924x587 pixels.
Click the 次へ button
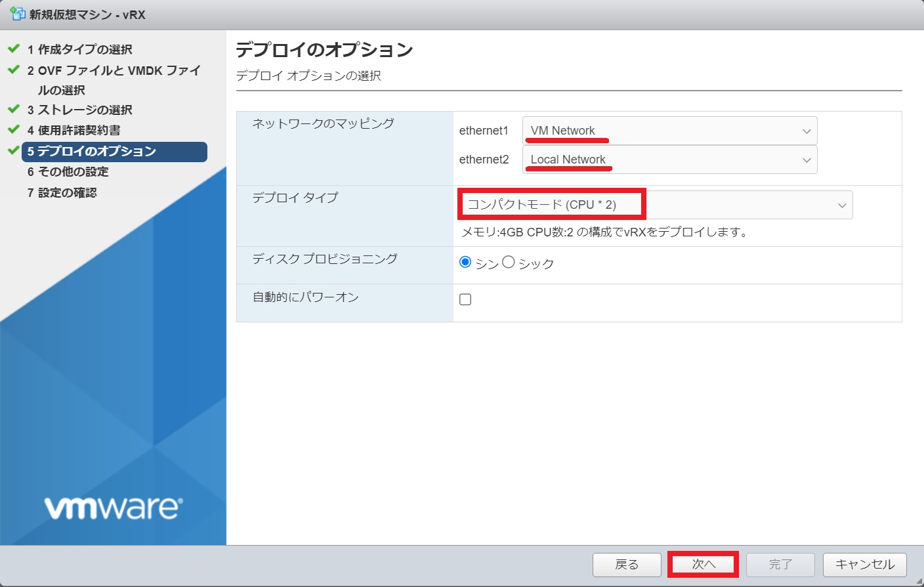pyautogui.click(x=703, y=565)
